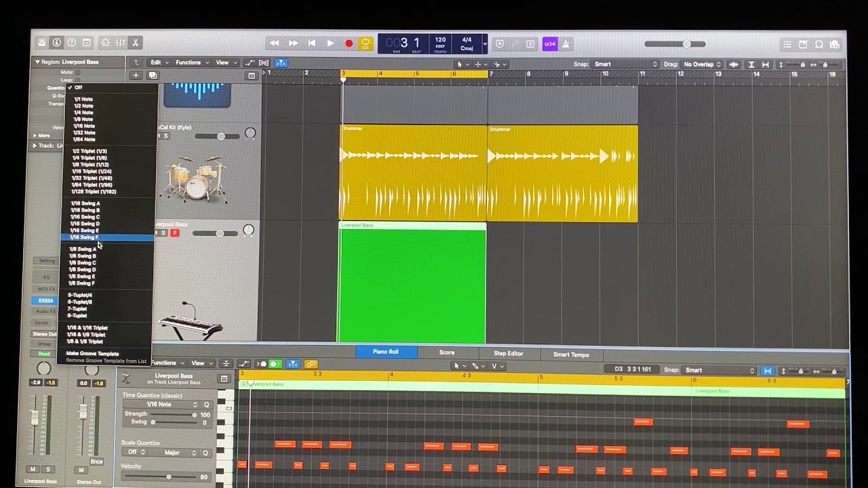The width and height of the screenshot is (868, 488).
Task: Toggle the Inspector info icon
Action: pos(57,43)
